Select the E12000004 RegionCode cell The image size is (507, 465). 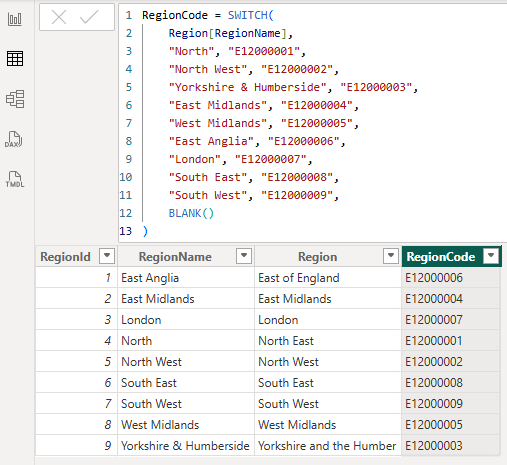[x=451, y=299]
